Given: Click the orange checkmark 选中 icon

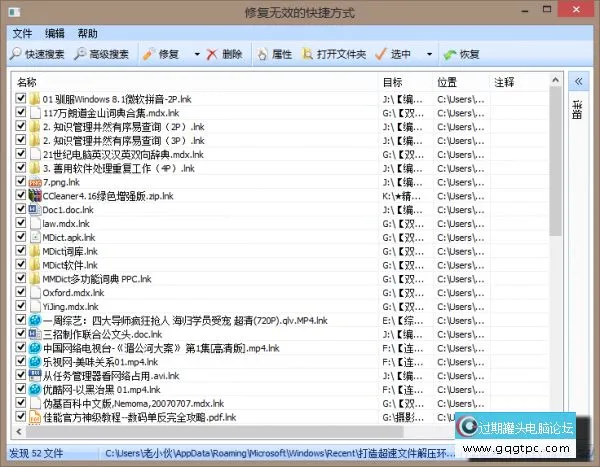Looking at the screenshot, I should pos(381,54).
